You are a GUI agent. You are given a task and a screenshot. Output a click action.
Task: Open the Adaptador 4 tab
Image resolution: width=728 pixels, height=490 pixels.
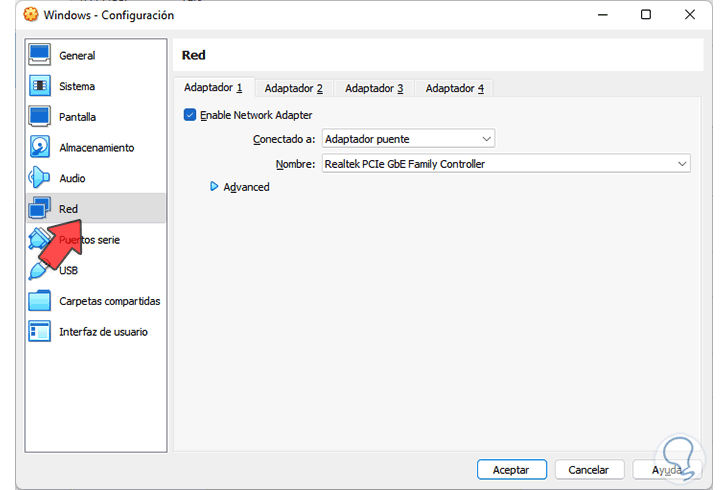click(x=454, y=88)
